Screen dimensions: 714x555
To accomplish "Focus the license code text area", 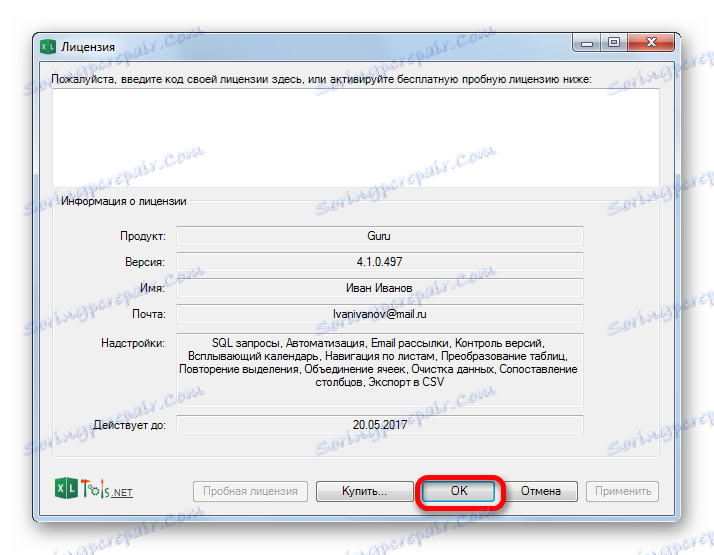I will click(x=356, y=137).
